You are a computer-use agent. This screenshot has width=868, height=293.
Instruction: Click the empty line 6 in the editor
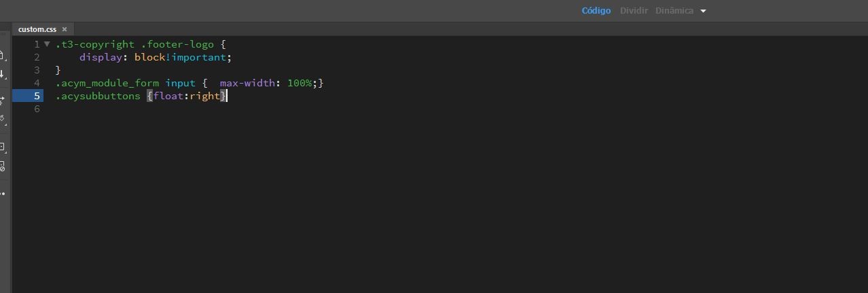[204, 109]
